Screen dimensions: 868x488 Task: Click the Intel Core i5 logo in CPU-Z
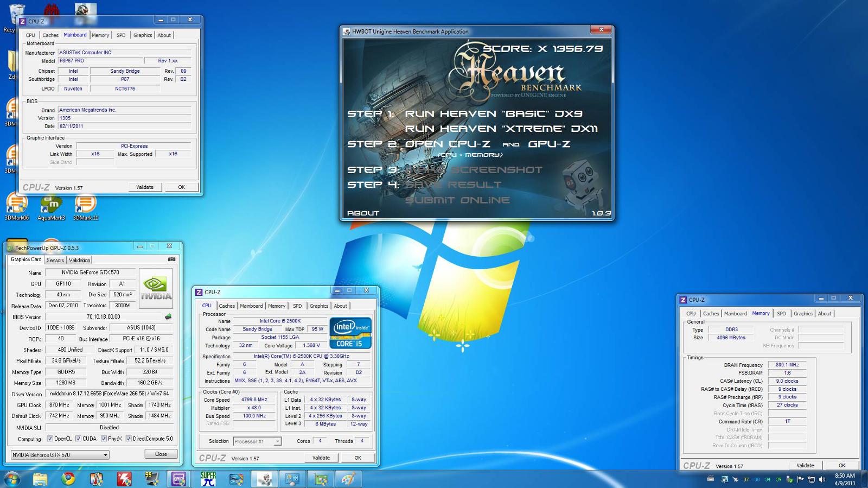coord(350,333)
